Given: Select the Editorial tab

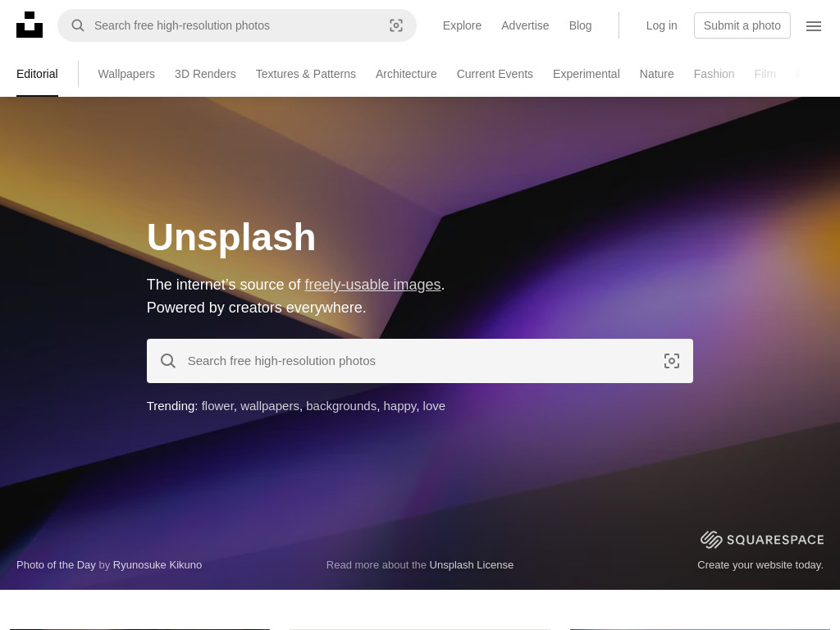Looking at the screenshot, I should point(37,74).
